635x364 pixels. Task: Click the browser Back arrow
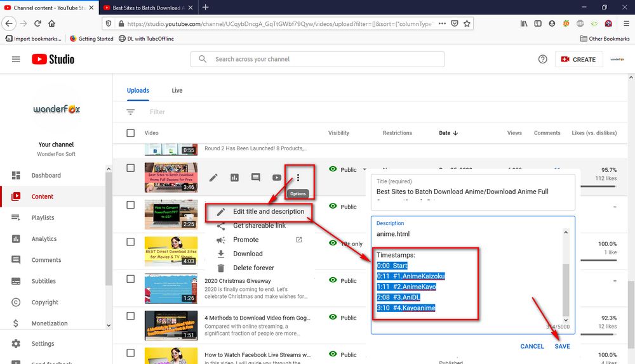tap(10, 23)
